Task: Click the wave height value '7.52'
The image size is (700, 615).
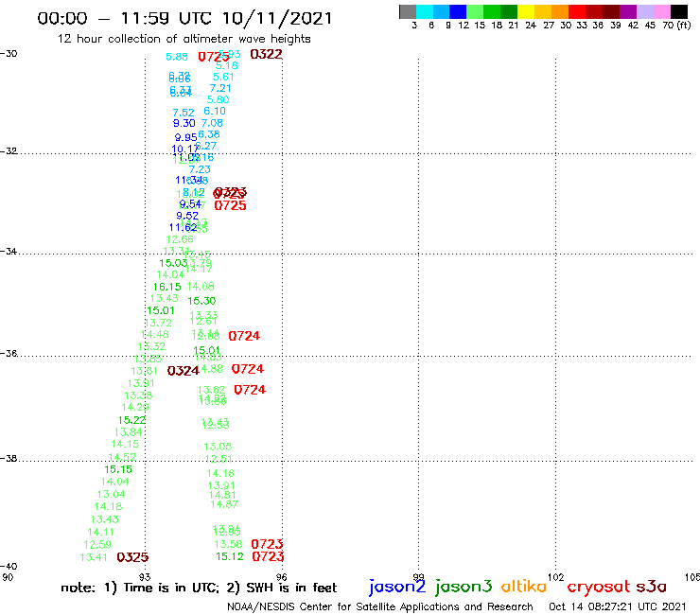Action: [184, 113]
